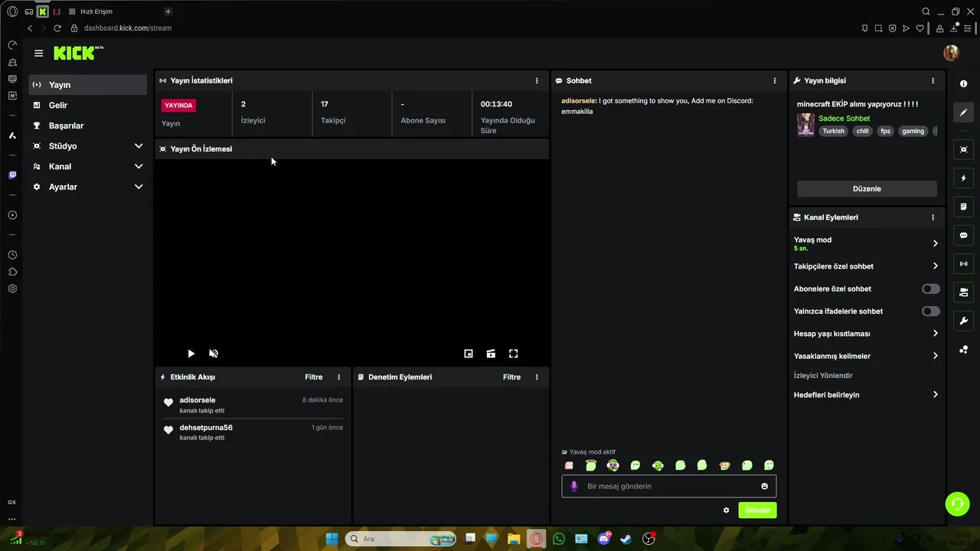The image size is (980, 551).
Task: Select Yayın in the sidebar
Action: tap(88, 85)
